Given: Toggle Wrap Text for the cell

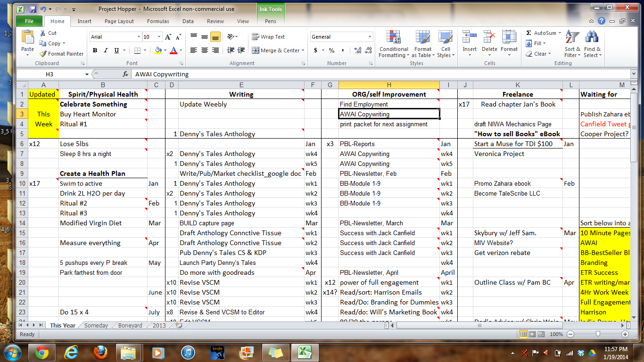Looking at the screenshot, I should click(x=268, y=37).
